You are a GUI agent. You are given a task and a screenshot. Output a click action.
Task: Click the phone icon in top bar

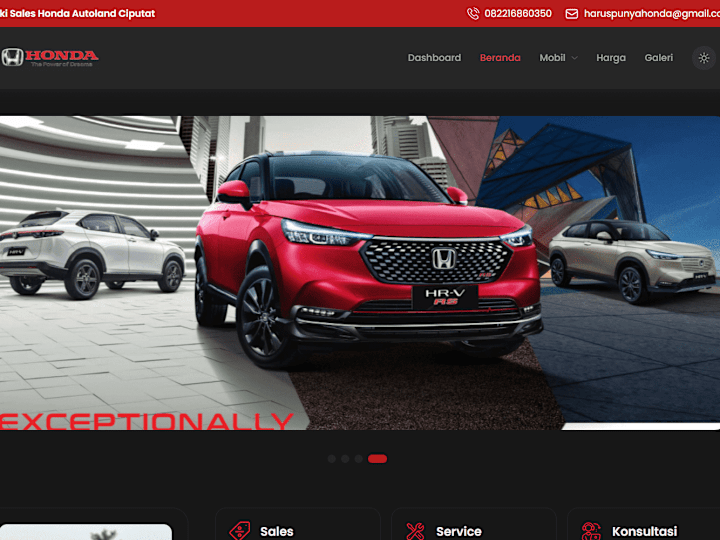pyautogui.click(x=473, y=13)
